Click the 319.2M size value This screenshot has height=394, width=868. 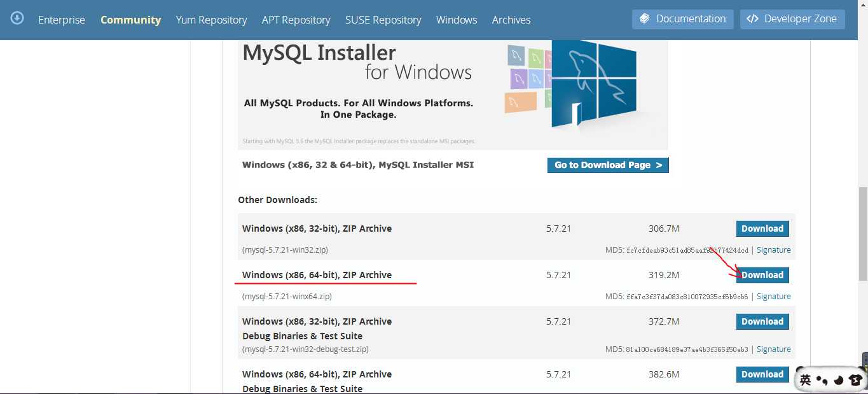click(664, 275)
